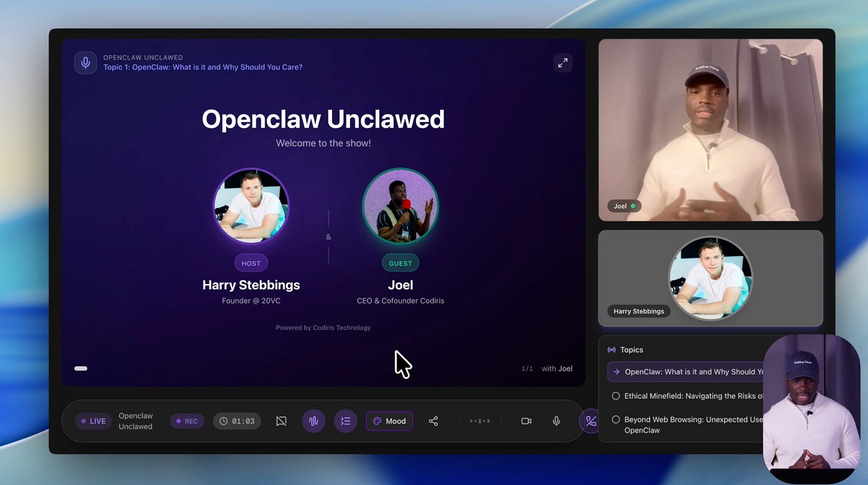
Task: Click the Openclaw Unclawed title beside LIVE
Action: point(135,421)
